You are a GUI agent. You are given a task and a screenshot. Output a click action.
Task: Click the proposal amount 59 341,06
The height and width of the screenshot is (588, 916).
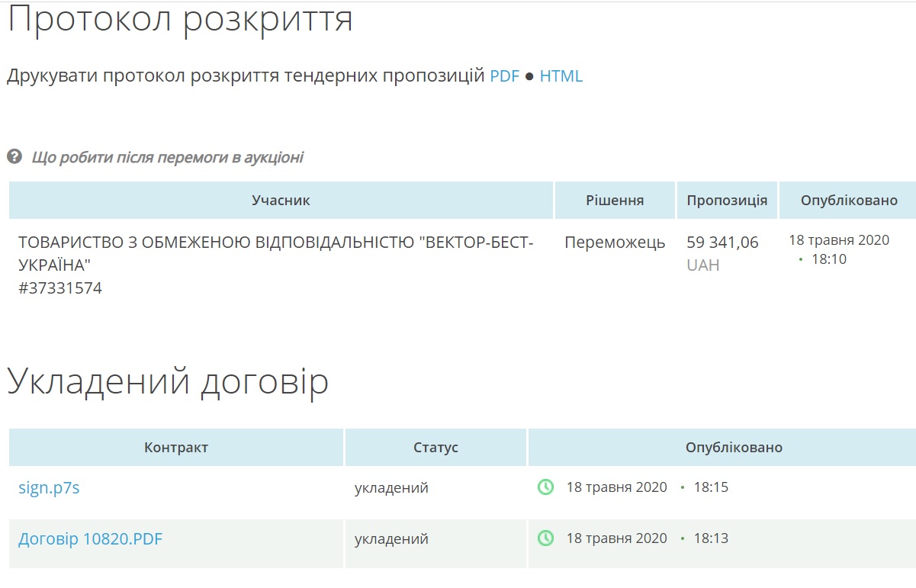(722, 243)
